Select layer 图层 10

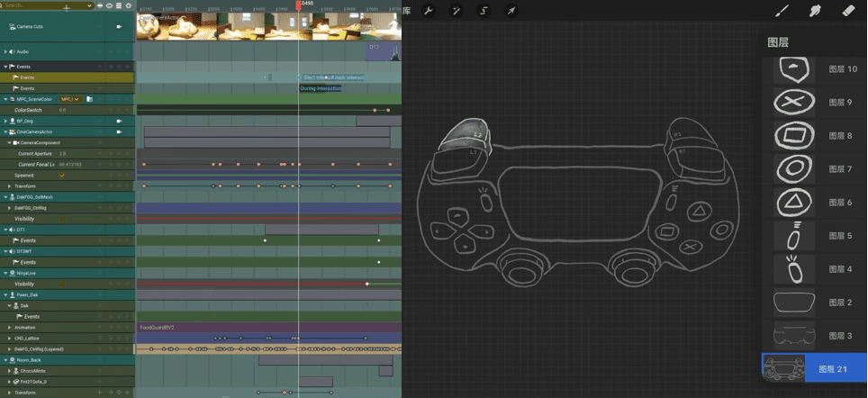(814, 69)
